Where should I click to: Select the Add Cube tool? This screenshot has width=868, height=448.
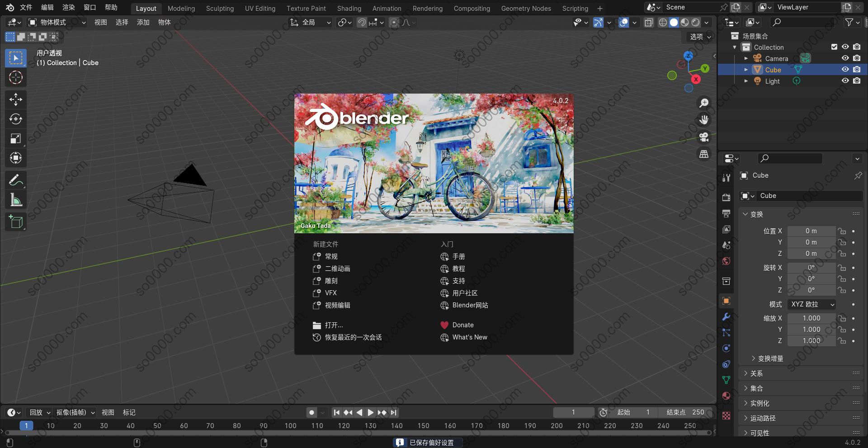(16, 222)
